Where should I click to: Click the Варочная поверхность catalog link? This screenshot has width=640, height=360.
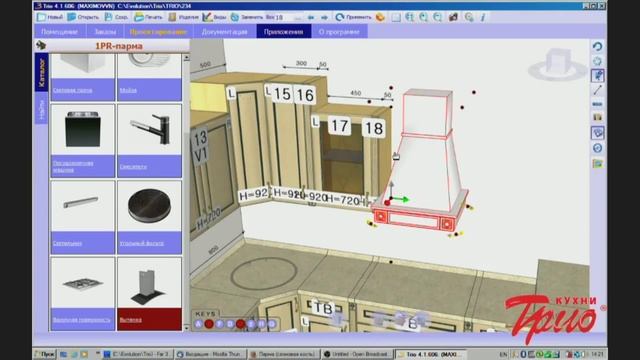(x=82, y=320)
